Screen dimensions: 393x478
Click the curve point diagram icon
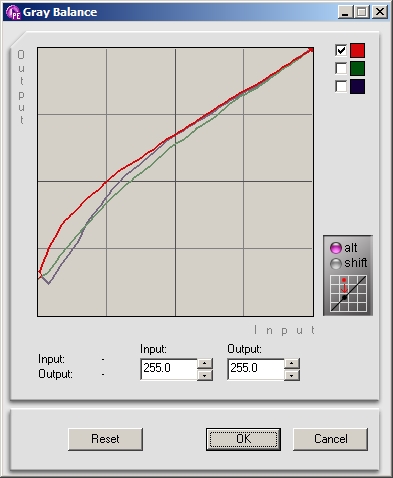(x=348, y=294)
